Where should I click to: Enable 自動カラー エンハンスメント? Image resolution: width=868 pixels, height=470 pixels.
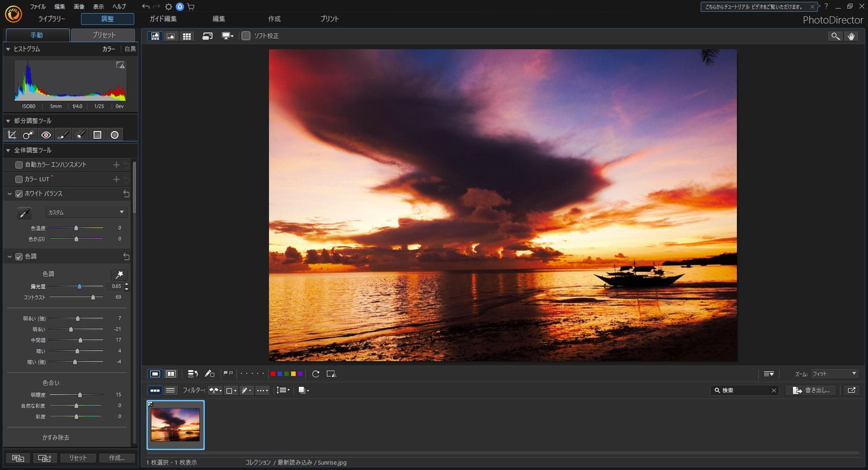19,165
